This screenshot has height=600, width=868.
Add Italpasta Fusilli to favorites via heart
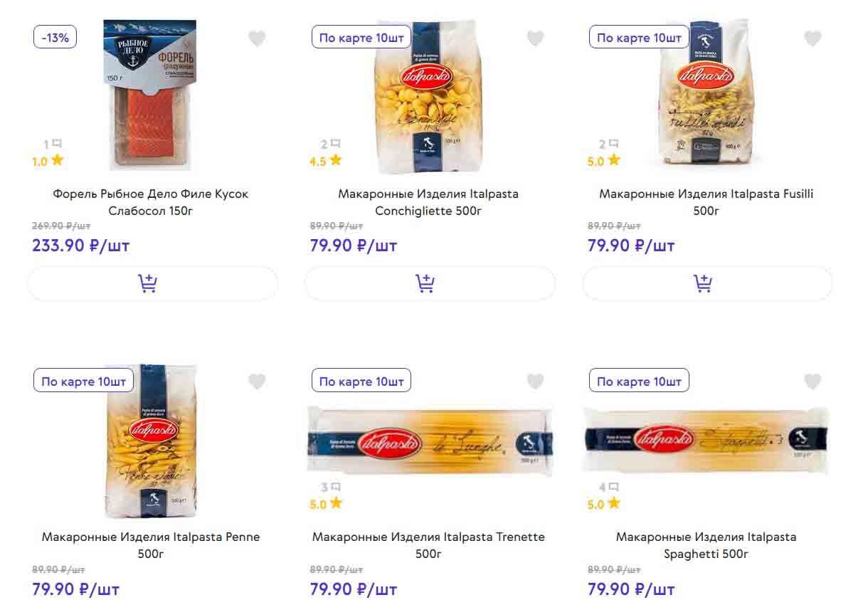point(813,38)
